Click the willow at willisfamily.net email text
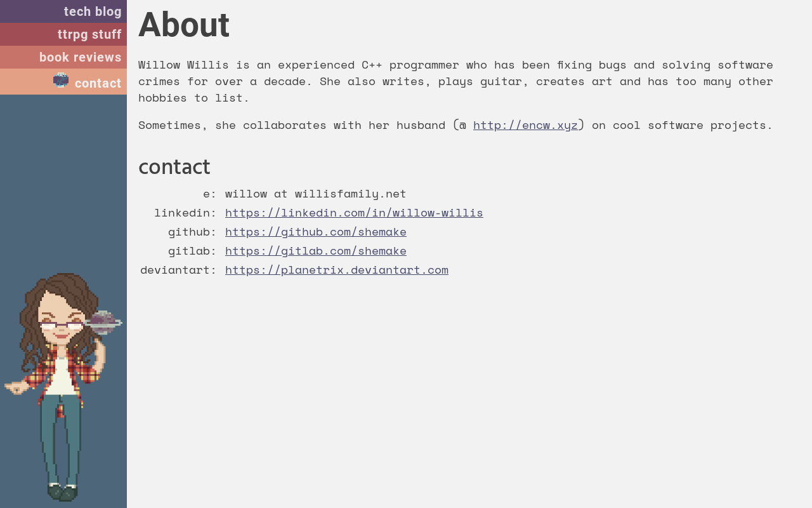 point(315,194)
